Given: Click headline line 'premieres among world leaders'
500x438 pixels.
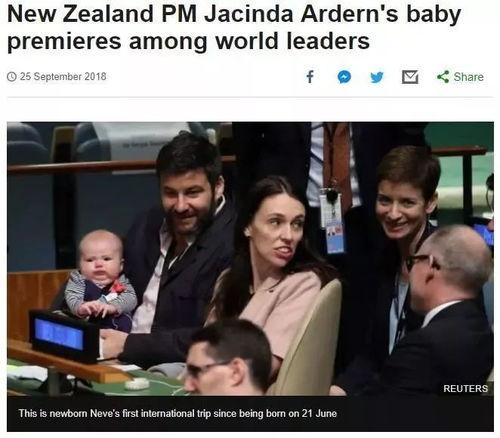Looking at the screenshot, I should (x=188, y=41).
